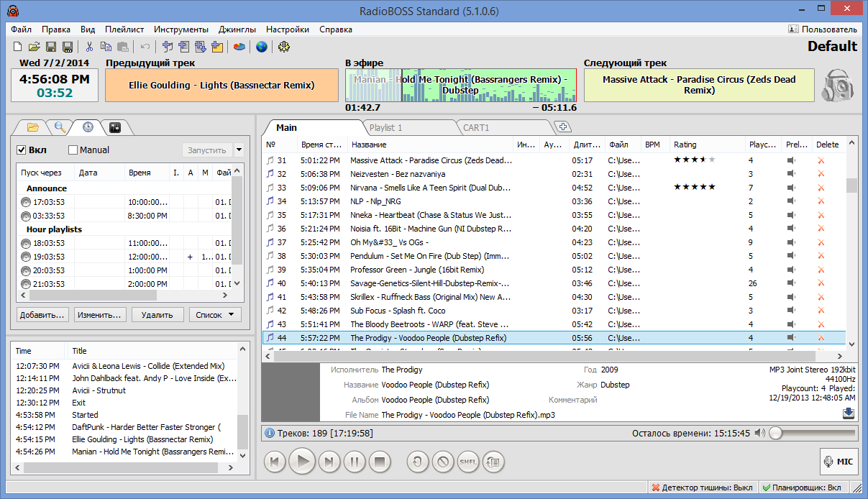This screenshot has height=499, width=868.
Task: Open the Плейлист menu
Action: point(124,29)
